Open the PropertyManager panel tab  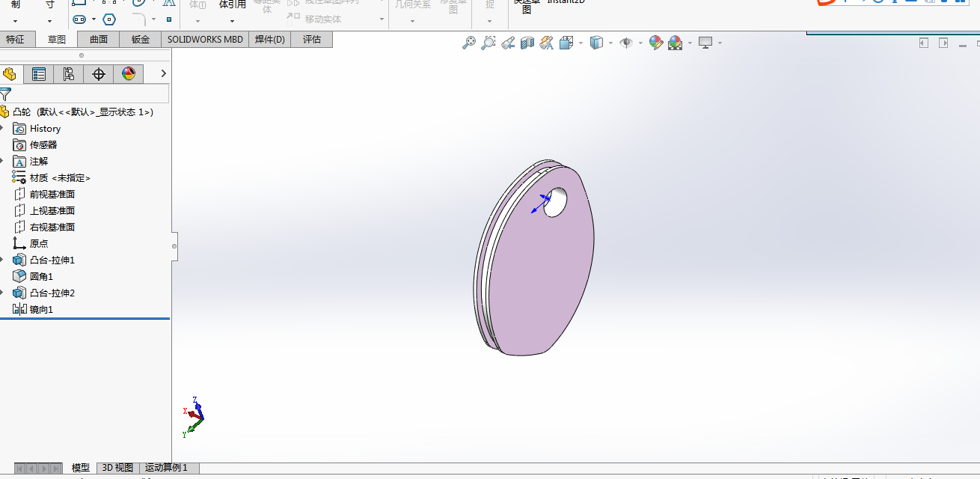[39, 73]
